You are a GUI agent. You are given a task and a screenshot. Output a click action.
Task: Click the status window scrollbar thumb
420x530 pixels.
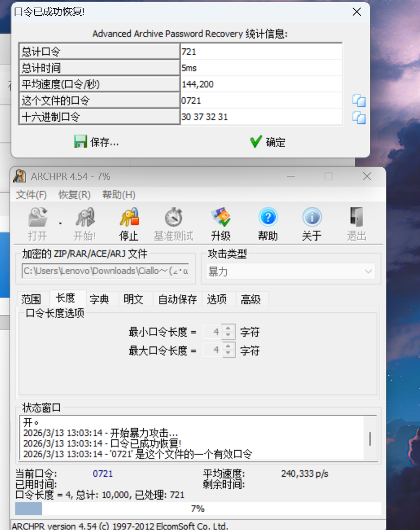click(x=370, y=439)
